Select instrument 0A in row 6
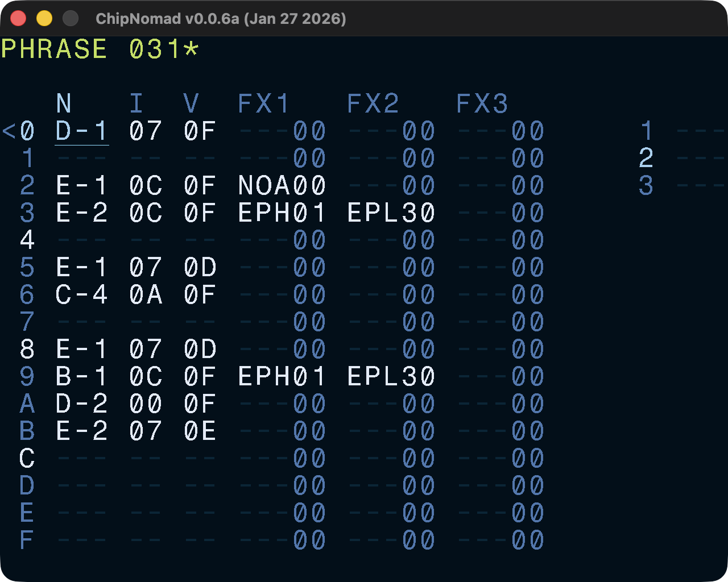The height and width of the screenshot is (582, 728). (x=146, y=295)
